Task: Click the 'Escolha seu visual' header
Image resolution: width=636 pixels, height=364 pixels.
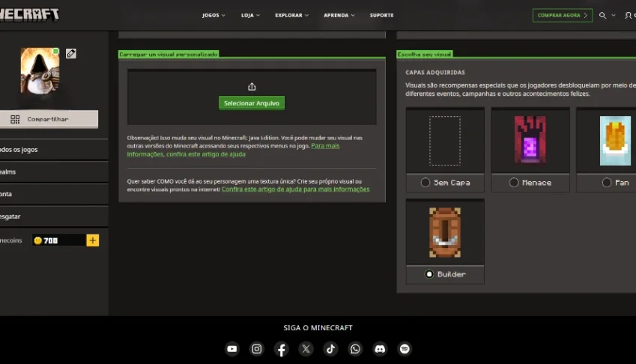Action: pos(424,55)
